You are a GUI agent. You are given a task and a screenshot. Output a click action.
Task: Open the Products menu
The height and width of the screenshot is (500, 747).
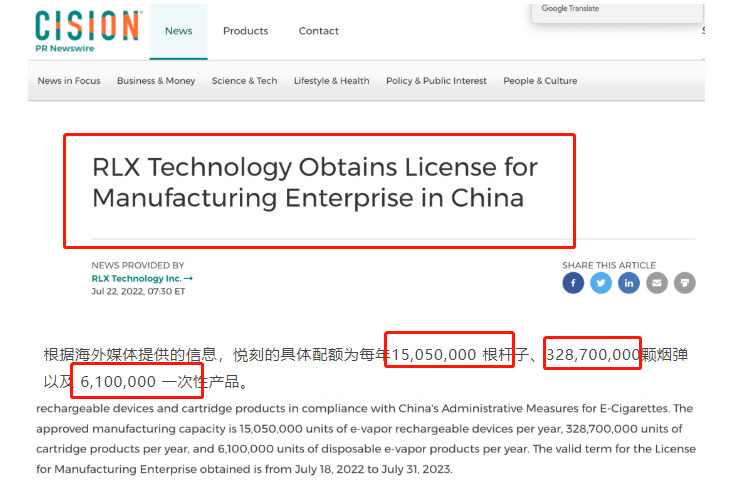click(x=245, y=31)
